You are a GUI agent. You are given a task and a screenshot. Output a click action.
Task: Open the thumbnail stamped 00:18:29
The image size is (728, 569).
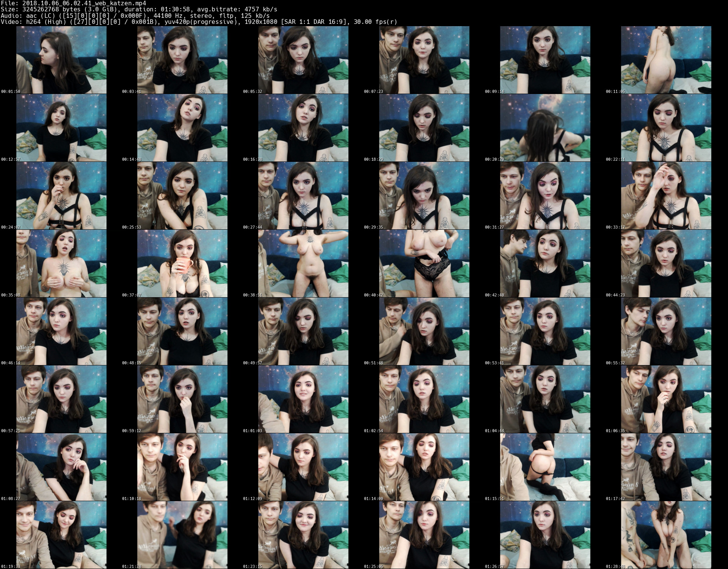[424, 128]
